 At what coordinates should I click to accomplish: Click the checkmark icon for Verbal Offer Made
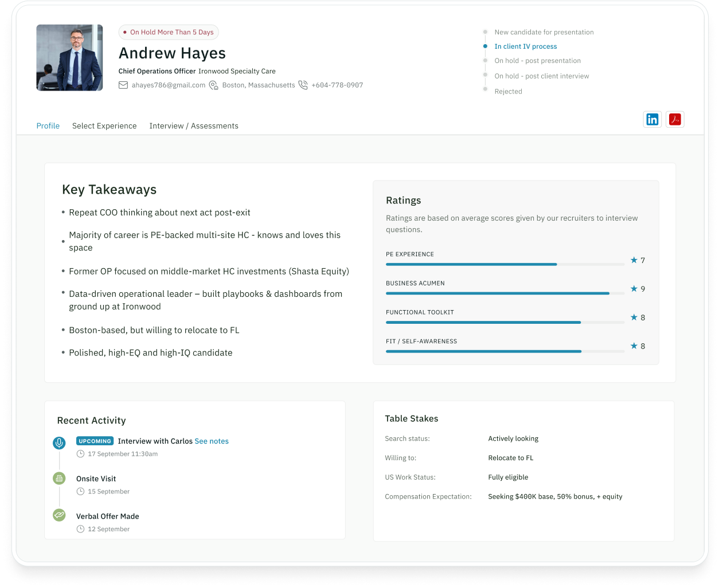59,515
